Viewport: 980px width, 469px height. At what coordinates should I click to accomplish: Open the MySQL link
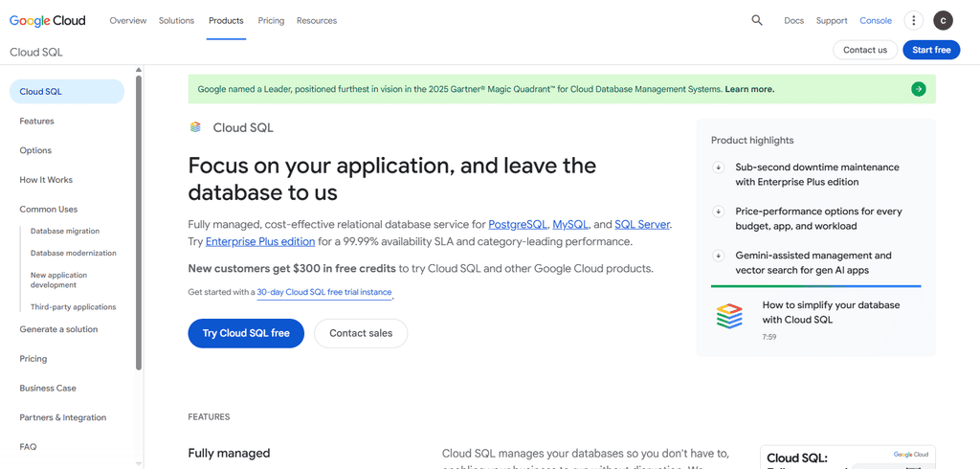(x=570, y=225)
